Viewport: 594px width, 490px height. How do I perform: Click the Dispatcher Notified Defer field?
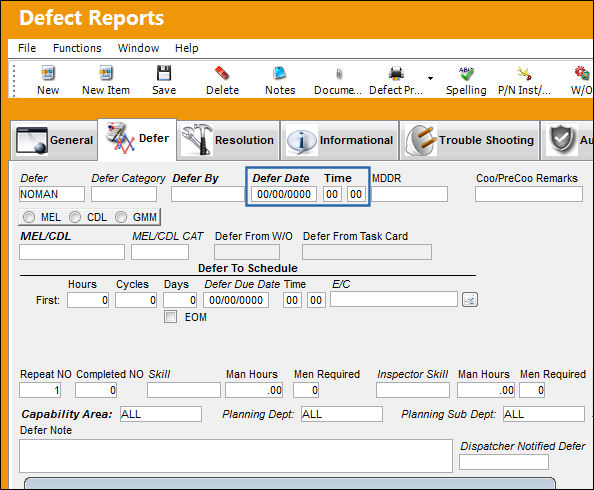(504, 462)
